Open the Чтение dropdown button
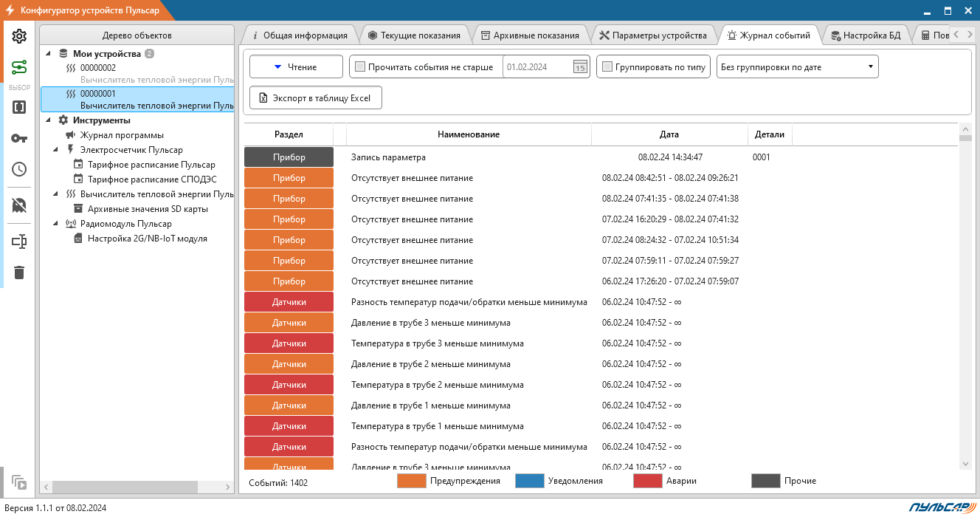The image size is (980, 517). pos(296,67)
